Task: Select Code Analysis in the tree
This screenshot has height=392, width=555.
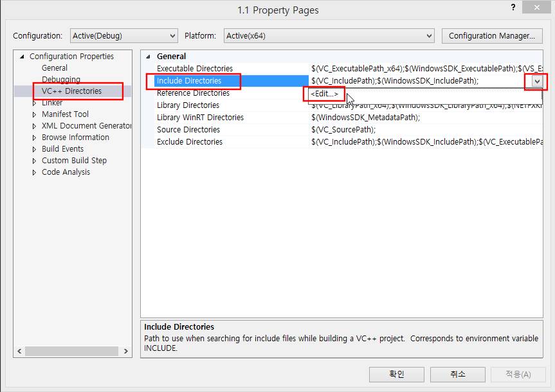Action: coord(66,172)
